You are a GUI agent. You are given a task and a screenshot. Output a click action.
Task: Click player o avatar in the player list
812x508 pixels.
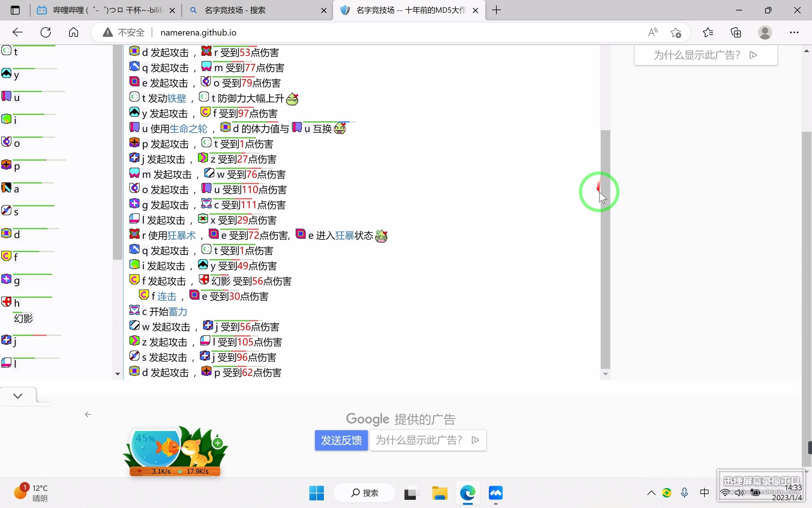tap(6, 142)
